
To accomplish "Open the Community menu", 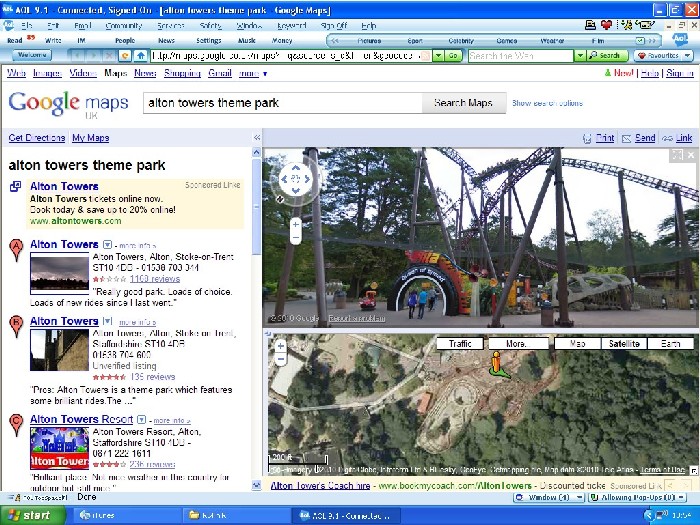I will 124,26.
